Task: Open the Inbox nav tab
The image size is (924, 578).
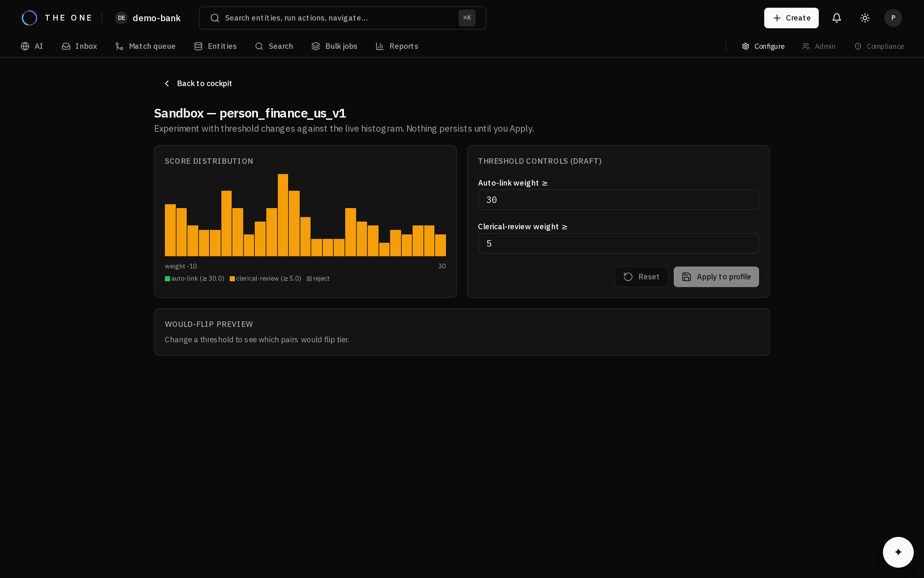Action: click(x=80, y=46)
